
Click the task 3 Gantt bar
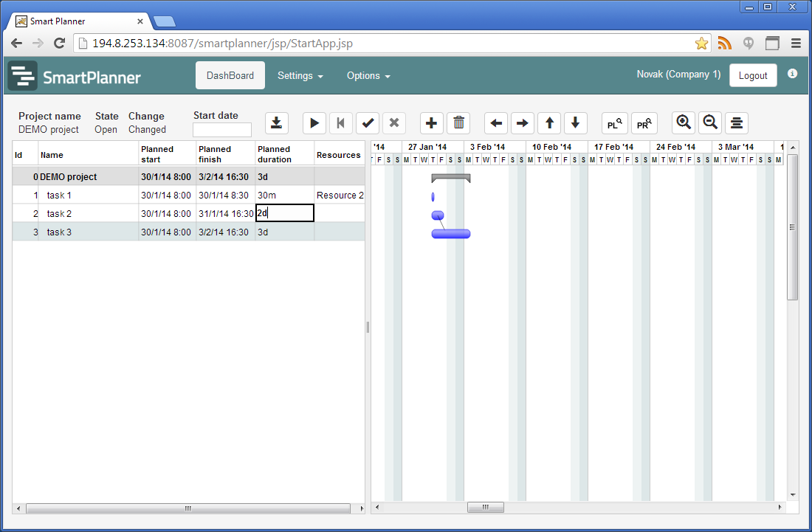(x=451, y=234)
